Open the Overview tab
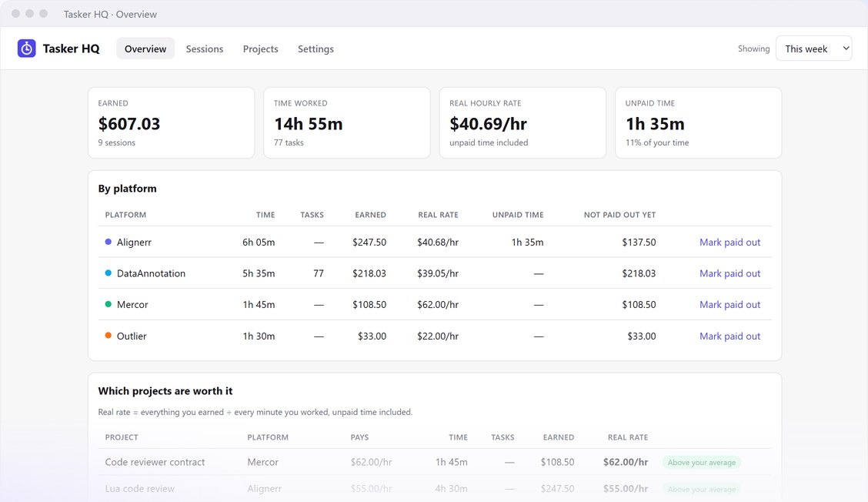The height and width of the screenshot is (502, 868). [145, 49]
